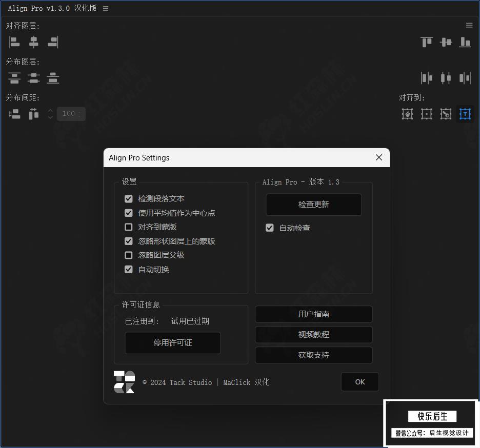Open the 用户指南 user guide
Image resolution: width=480 pixels, height=448 pixels.
[313, 314]
